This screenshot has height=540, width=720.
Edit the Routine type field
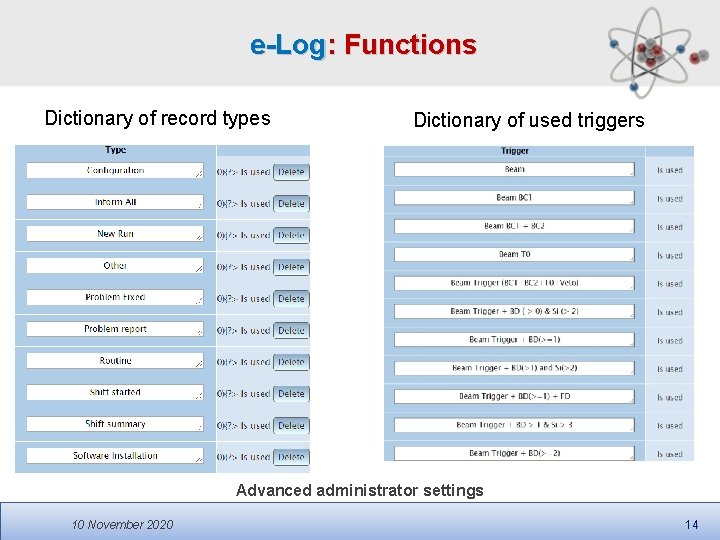pyautogui.click(x=115, y=360)
